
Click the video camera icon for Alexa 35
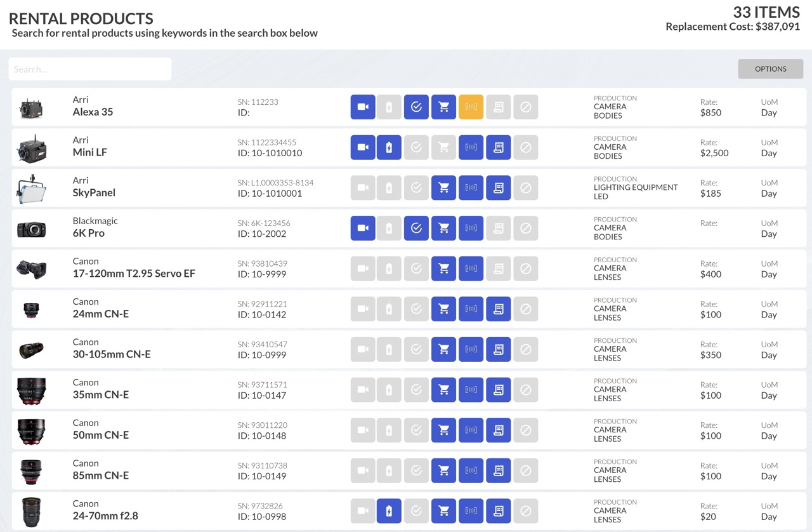pyautogui.click(x=363, y=107)
